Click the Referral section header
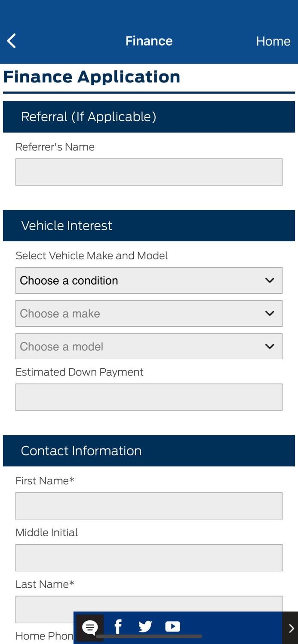The image size is (298, 644). (x=89, y=116)
